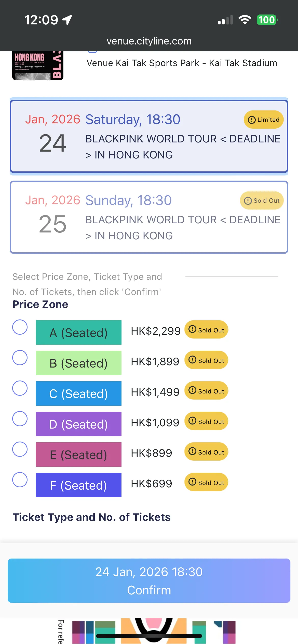This screenshot has width=298, height=644.
Task: Tap the battery indicator showing 100
Action: [x=267, y=20]
